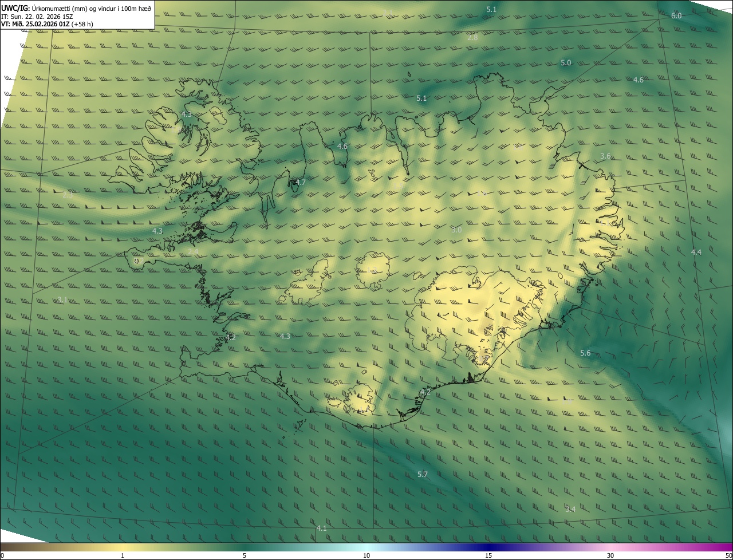Viewport: 733px width, 560px height.
Task: Click the 5.0 value label
Action: (566, 63)
